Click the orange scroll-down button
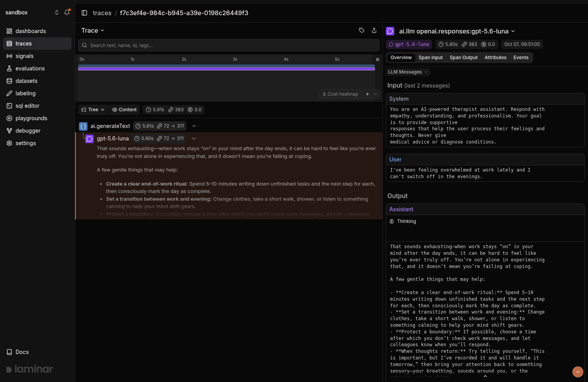Viewport: 588px width, 382px height. [x=578, y=372]
